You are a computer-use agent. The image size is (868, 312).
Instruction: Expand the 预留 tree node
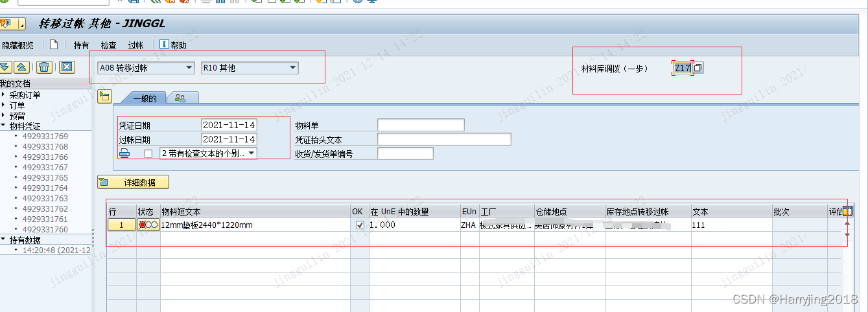pyautogui.click(x=3, y=115)
